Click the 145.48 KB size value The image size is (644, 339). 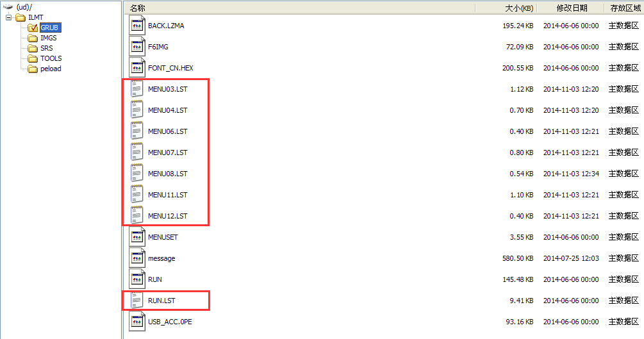518,279
